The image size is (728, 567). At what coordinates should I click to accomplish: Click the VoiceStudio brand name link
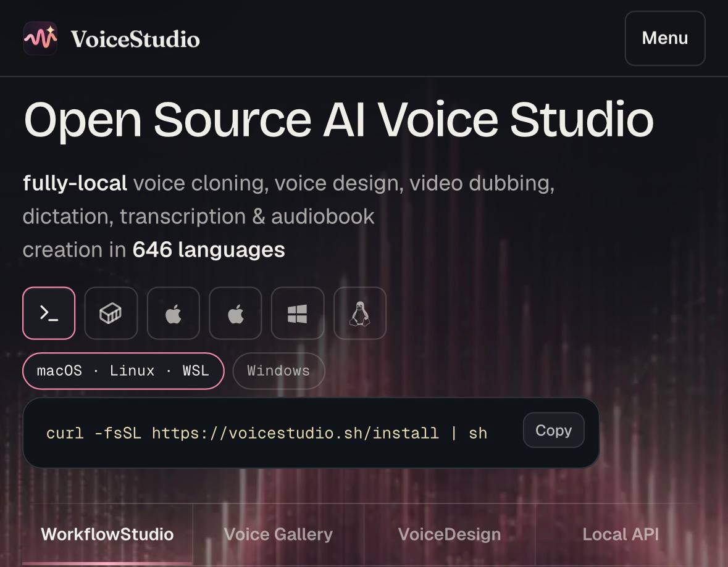coord(135,39)
